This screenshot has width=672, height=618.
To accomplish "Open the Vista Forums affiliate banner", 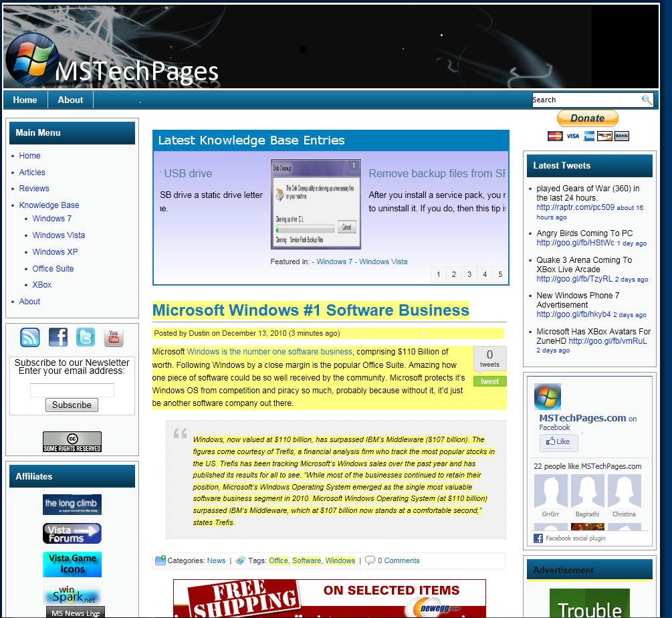I will (x=72, y=533).
